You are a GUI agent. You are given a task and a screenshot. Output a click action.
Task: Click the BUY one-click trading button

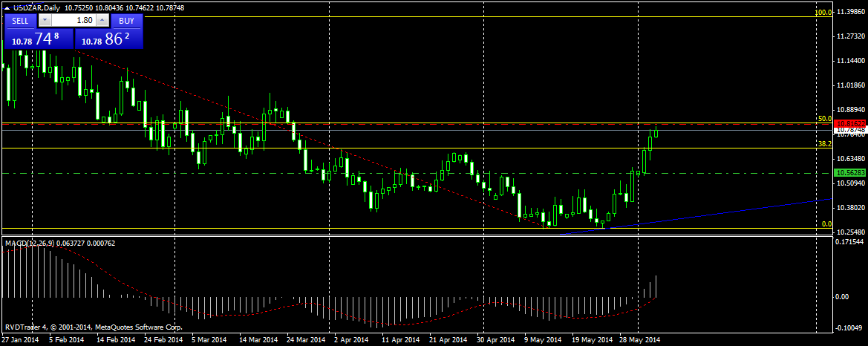pyautogui.click(x=127, y=21)
